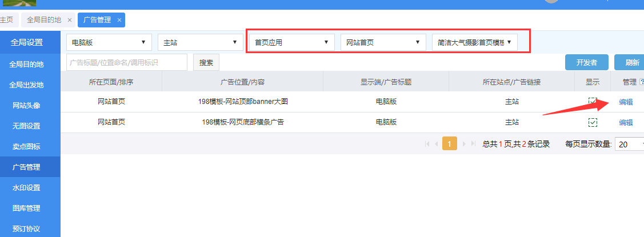Click the previous page arrow icon
Screen dimensions: 644x237
click(437, 144)
